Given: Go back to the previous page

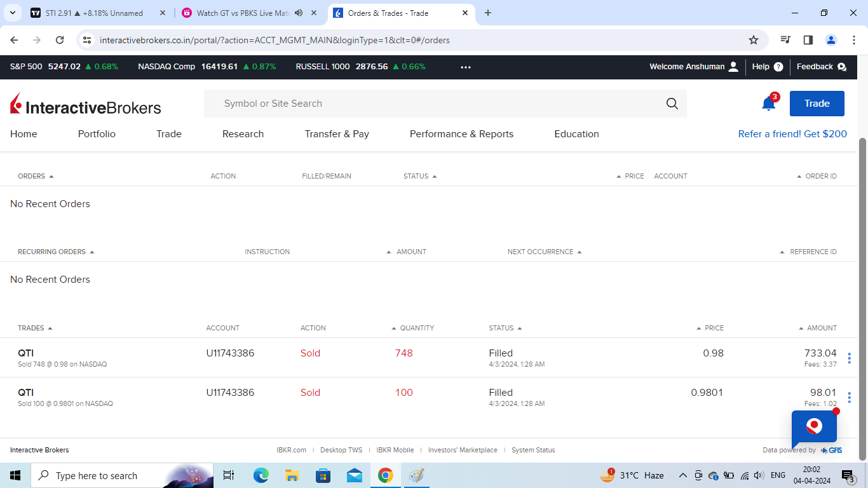Looking at the screenshot, I should click(x=14, y=40).
